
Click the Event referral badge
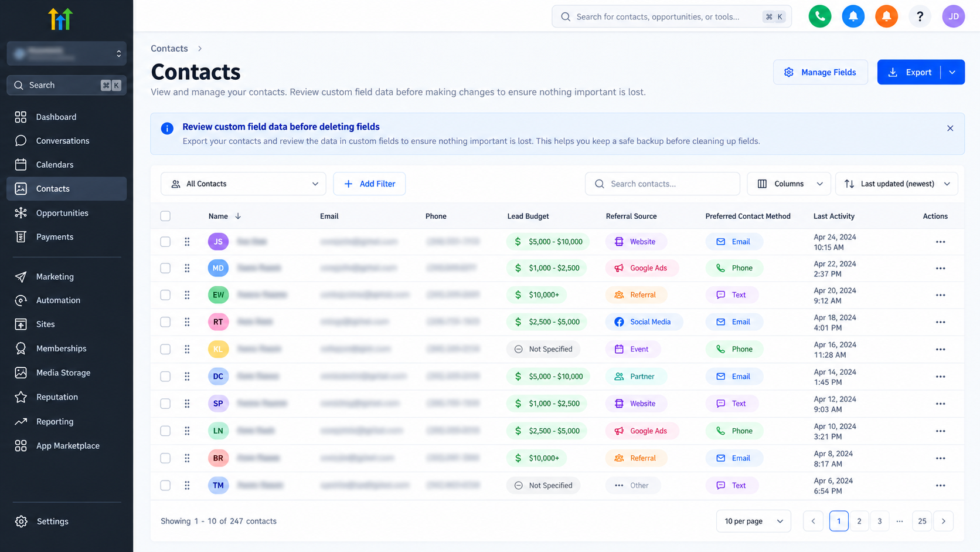(632, 349)
